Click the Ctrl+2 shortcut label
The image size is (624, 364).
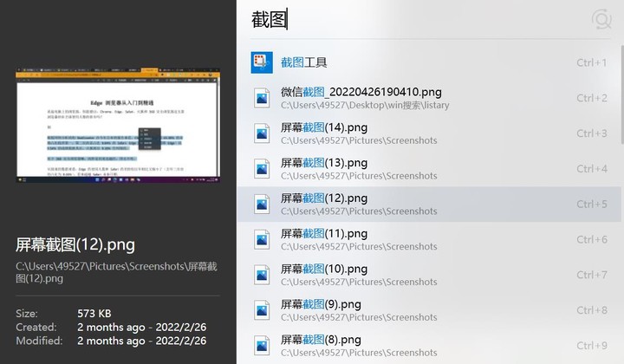592,98
